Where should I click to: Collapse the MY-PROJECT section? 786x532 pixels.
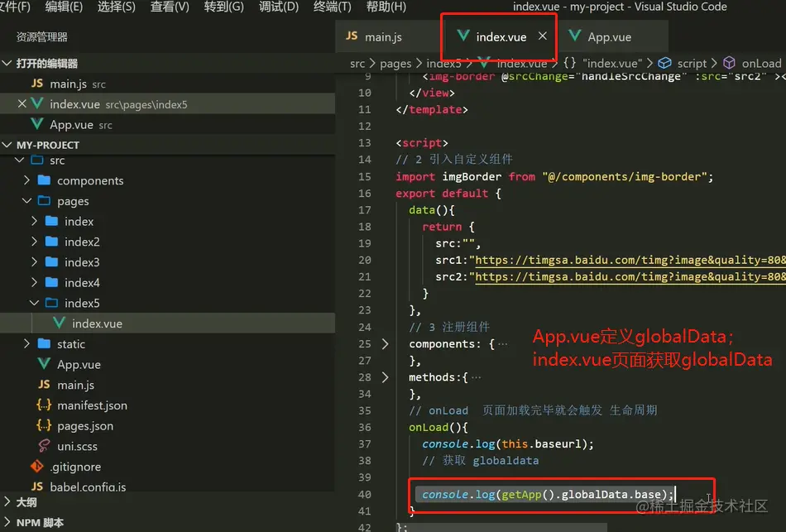coord(7,145)
